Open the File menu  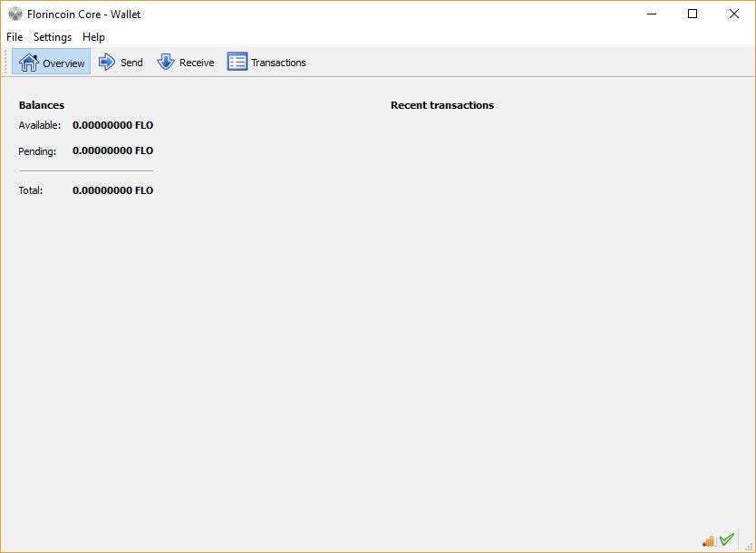point(15,37)
